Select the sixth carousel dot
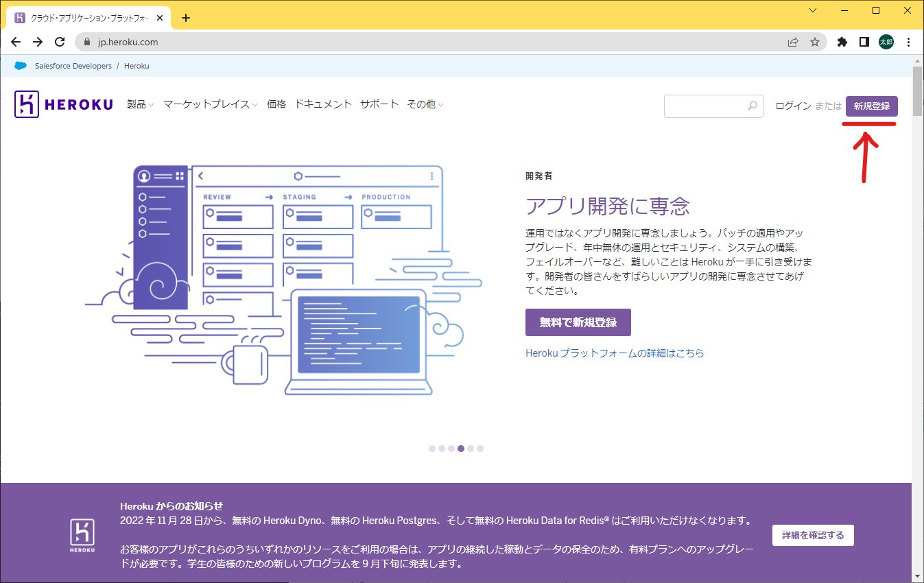This screenshot has width=924, height=583. [x=480, y=449]
